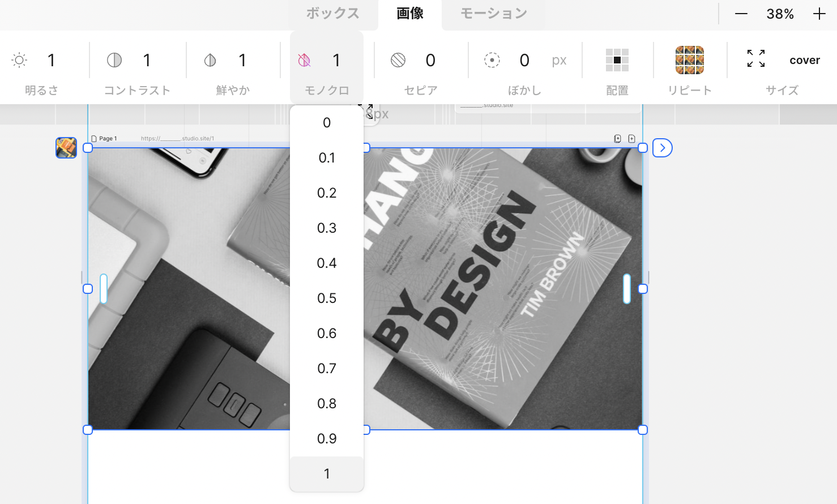Click the blue arrow beside the page
Viewport: 837px width, 504px height.
(x=663, y=148)
